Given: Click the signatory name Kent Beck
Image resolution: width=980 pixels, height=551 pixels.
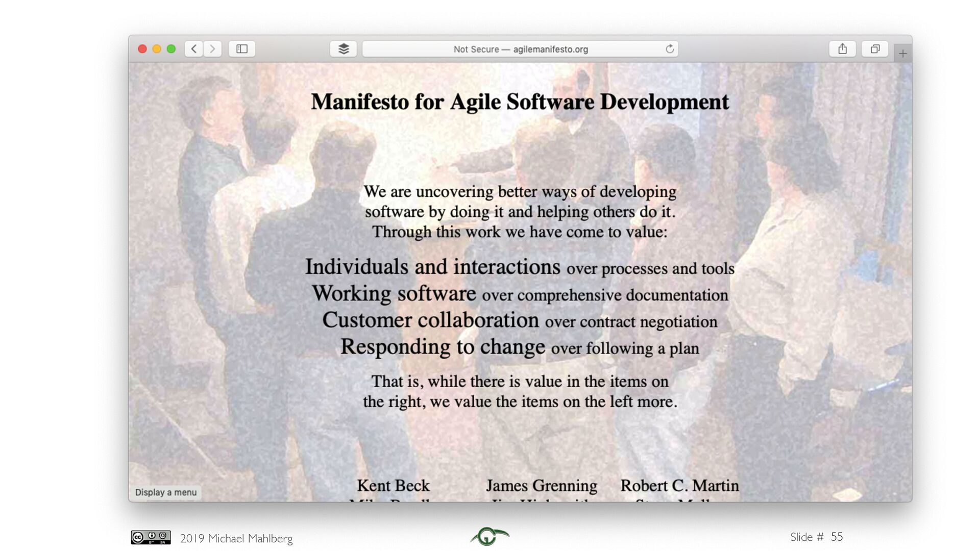Looking at the screenshot, I should coord(393,485).
